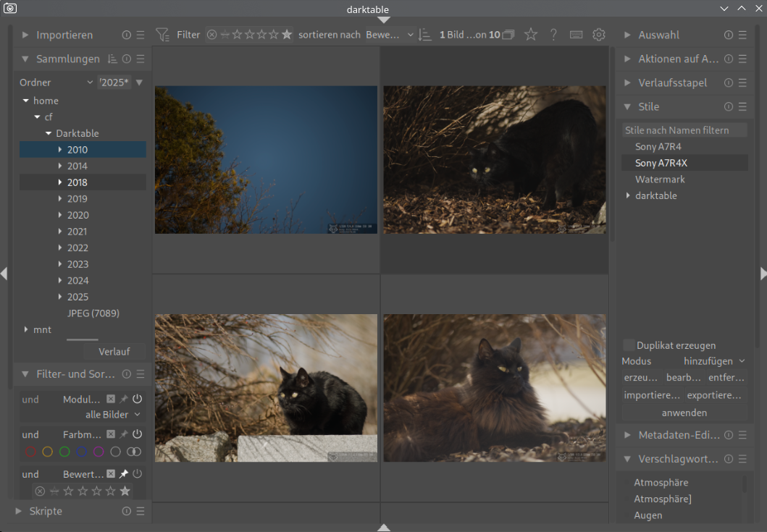Toggle the star overlay icon in toolbar
Viewport: 767px width, 532px height.
(x=531, y=35)
